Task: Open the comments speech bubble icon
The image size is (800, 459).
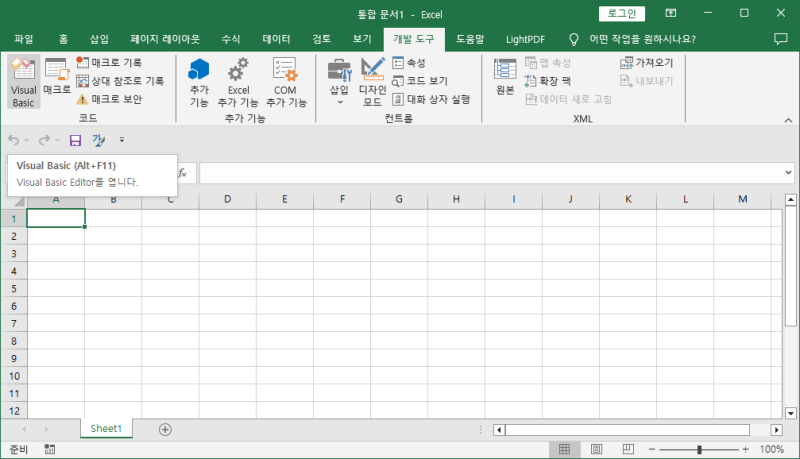Action: tap(781, 39)
